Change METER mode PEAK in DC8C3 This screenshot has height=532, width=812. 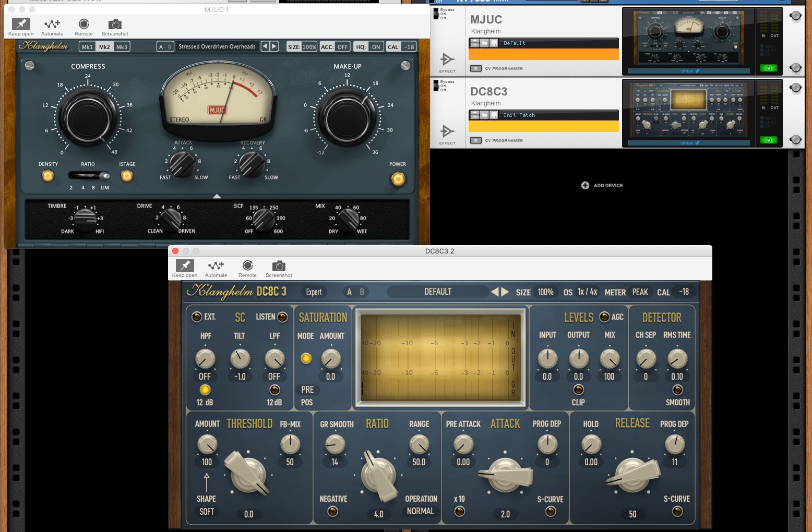640,292
